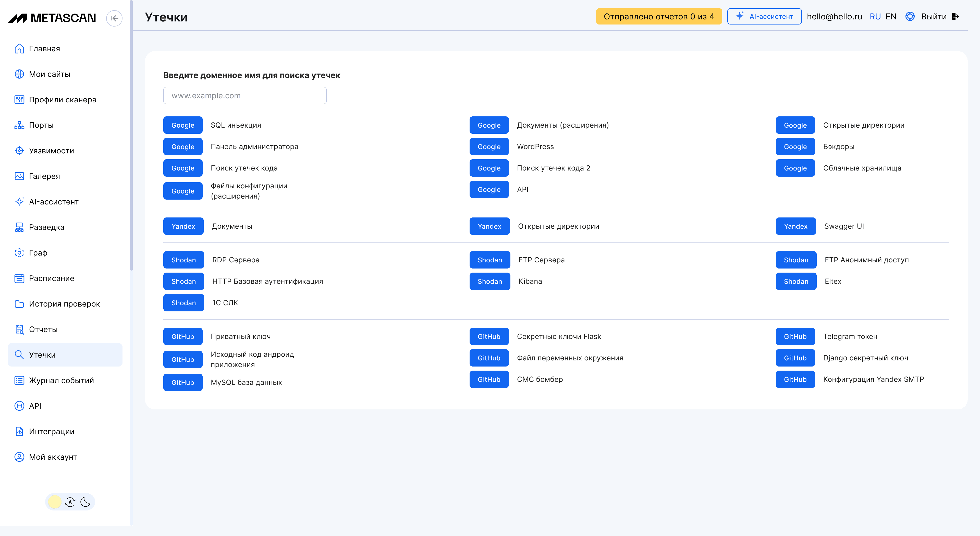Click the Утечки magnifier icon
The width and height of the screenshot is (980, 536).
pyautogui.click(x=19, y=355)
